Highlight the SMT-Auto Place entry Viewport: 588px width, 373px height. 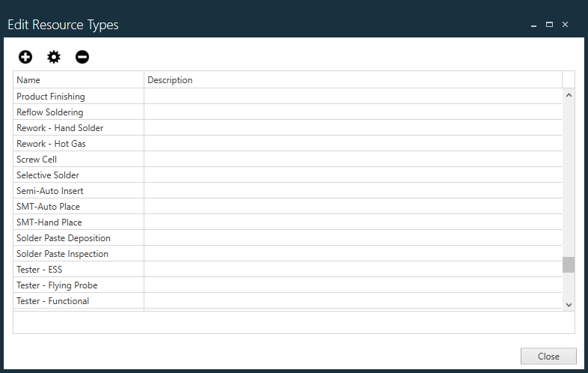(x=48, y=207)
